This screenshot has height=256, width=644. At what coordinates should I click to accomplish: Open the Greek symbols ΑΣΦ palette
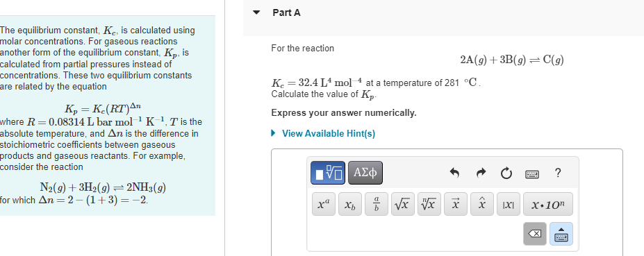click(365, 173)
